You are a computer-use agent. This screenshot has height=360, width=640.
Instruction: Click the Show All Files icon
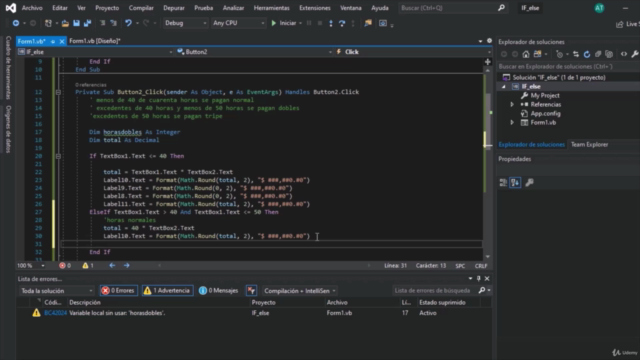pyautogui.click(x=609, y=54)
